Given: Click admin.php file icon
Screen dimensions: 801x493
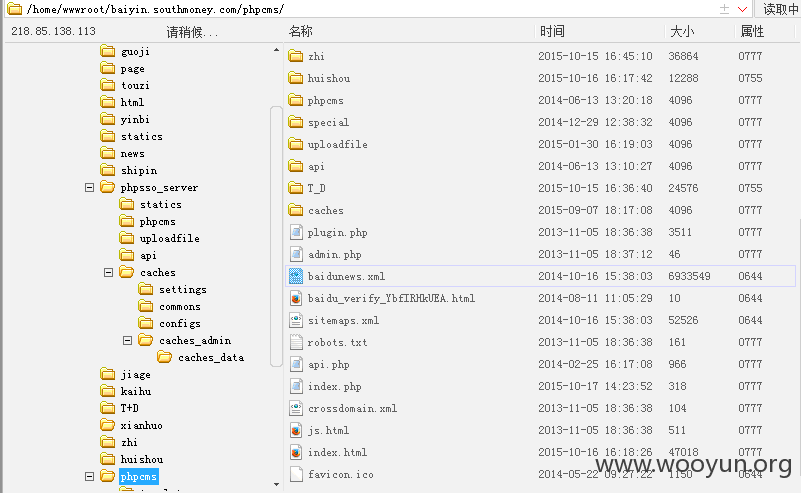Looking at the screenshot, I should point(296,254).
